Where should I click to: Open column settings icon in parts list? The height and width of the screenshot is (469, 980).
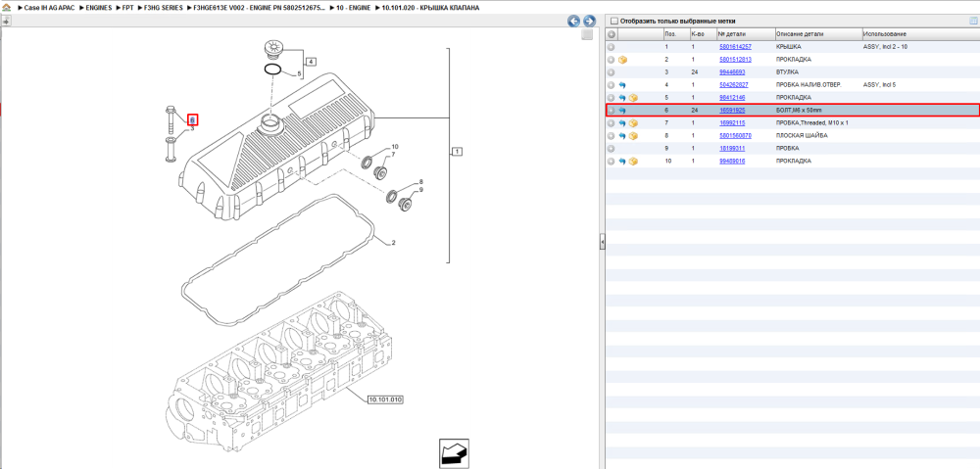(972, 21)
